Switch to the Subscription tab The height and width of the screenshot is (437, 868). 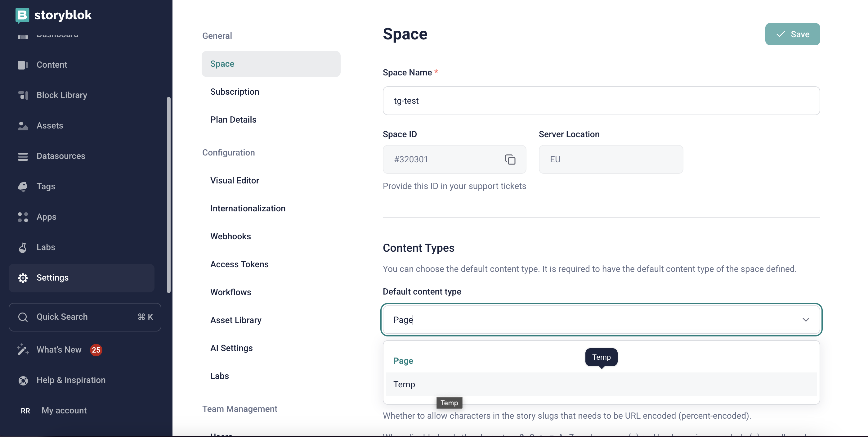click(235, 91)
